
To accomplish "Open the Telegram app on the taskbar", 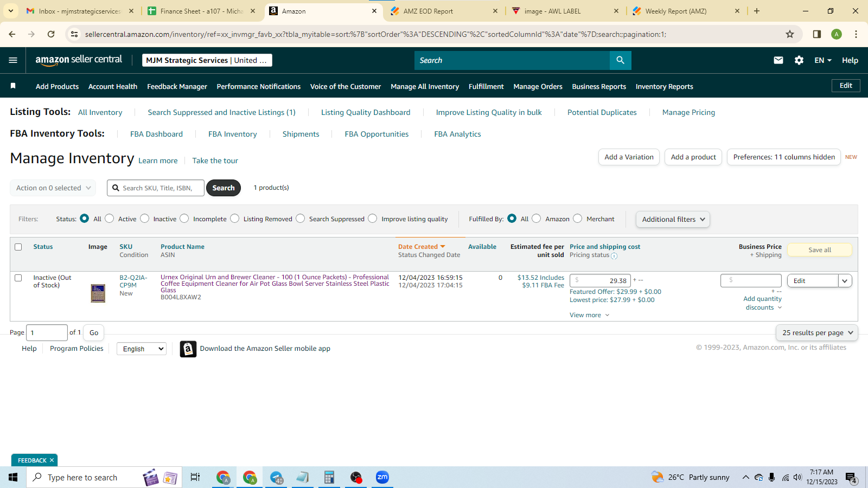I will coord(277,477).
